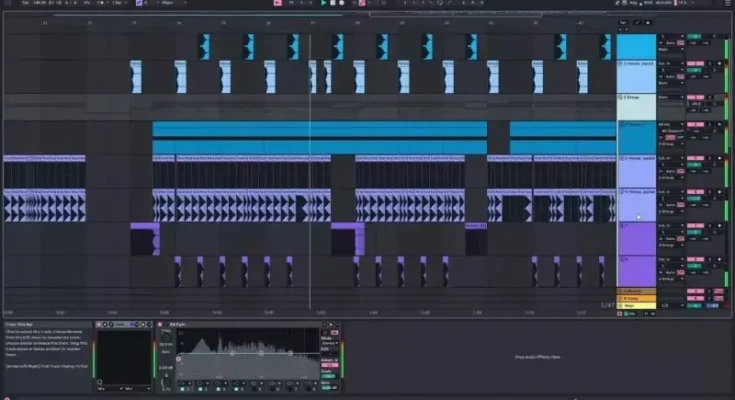Open the Major scale dropdown
Viewport: 735px width, 400px height.
(166, 3)
